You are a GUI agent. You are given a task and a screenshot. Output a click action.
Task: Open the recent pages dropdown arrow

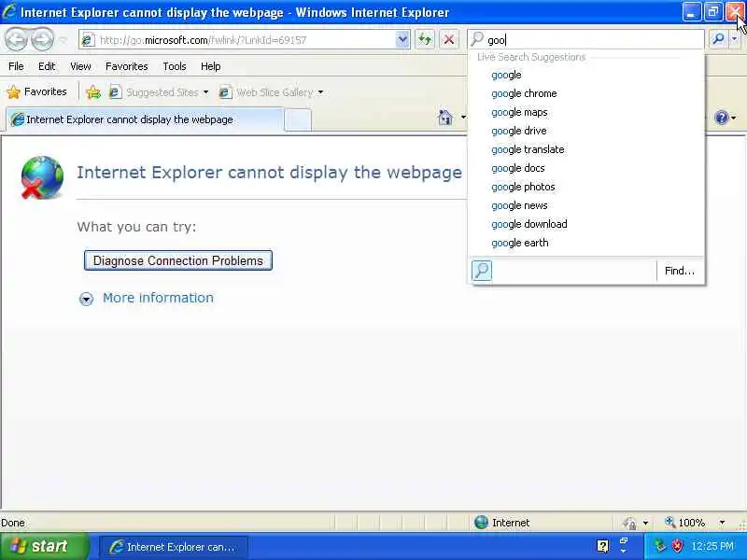63,40
